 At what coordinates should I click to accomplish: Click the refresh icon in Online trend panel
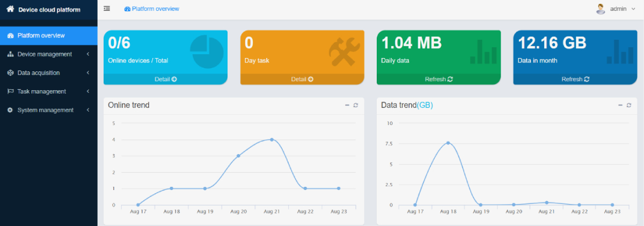(355, 105)
